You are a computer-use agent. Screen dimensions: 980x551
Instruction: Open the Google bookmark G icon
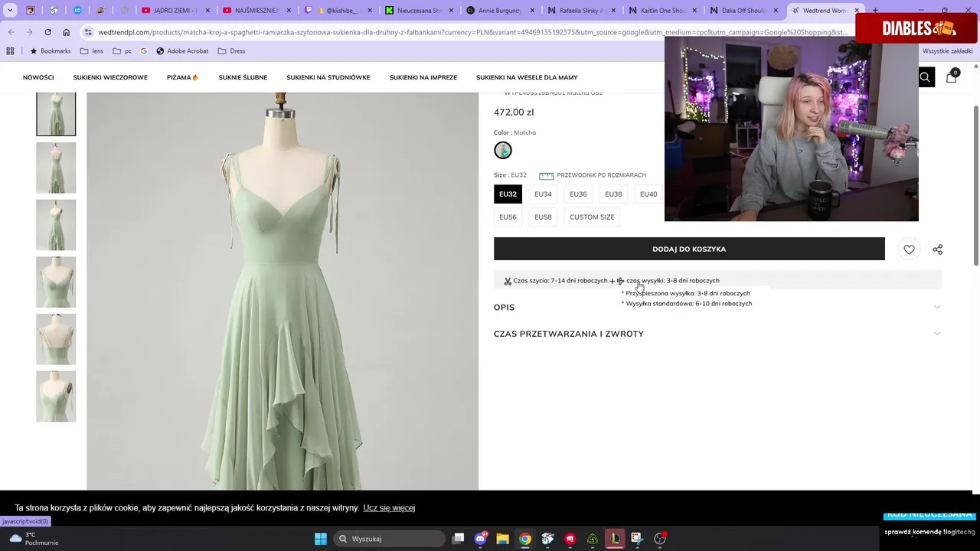point(143,51)
